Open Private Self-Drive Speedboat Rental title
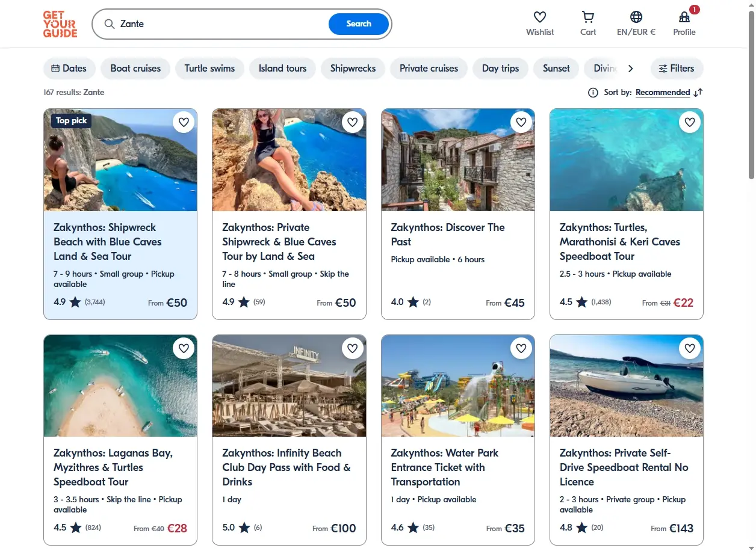This screenshot has width=756, height=554. tap(624, 467)
